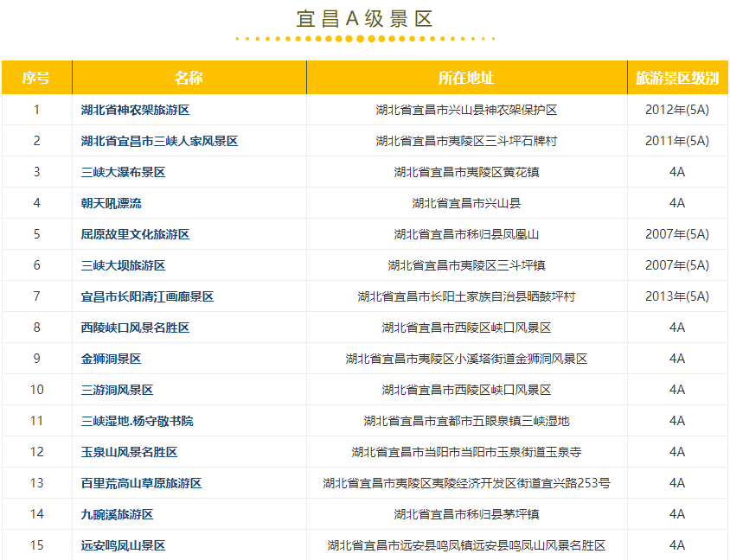
Task: Open the 宜昌市长阳清江画廊景区 link
Action: click(x=147, y=296)
